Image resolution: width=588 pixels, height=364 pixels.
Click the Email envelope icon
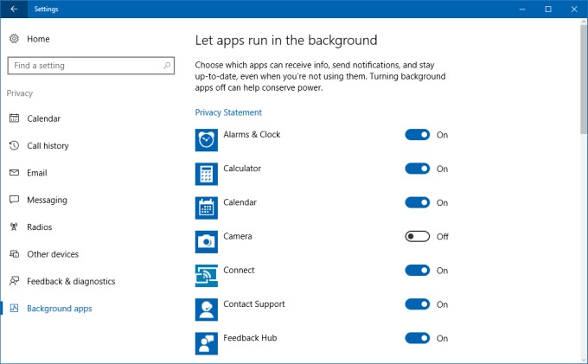click(14, 173)
